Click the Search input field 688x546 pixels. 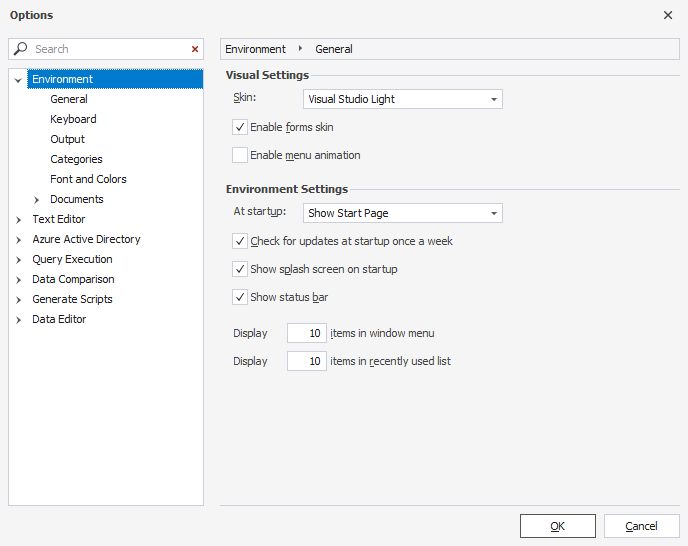point(106,49)
